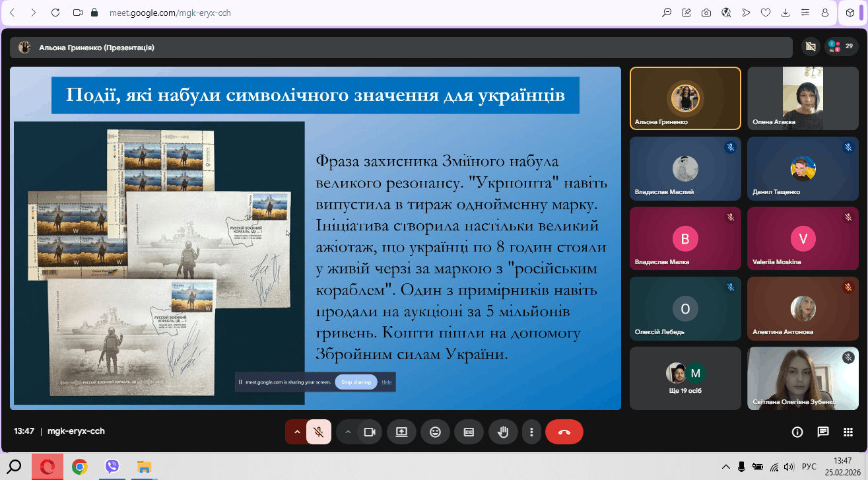The width and height of the screenshot is (868, 480).
Task: Open the chat with everyone panel
Action: (x=823, y=432)
